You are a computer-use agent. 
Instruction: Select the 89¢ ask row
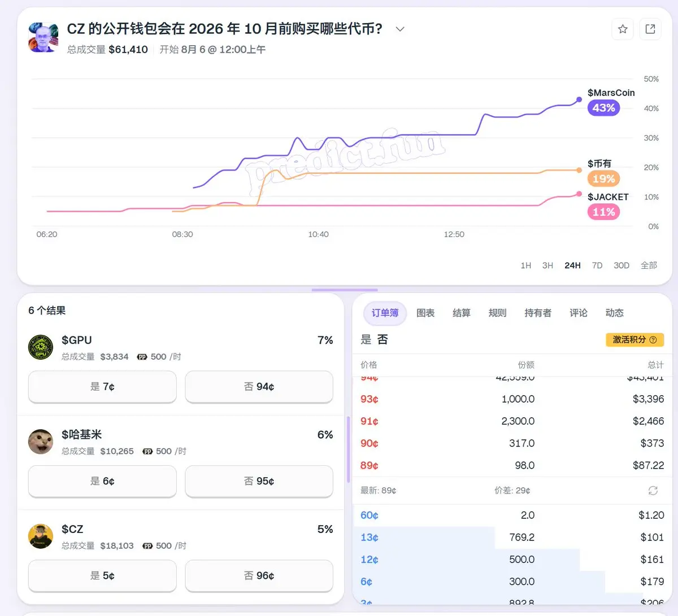[512, 465]
